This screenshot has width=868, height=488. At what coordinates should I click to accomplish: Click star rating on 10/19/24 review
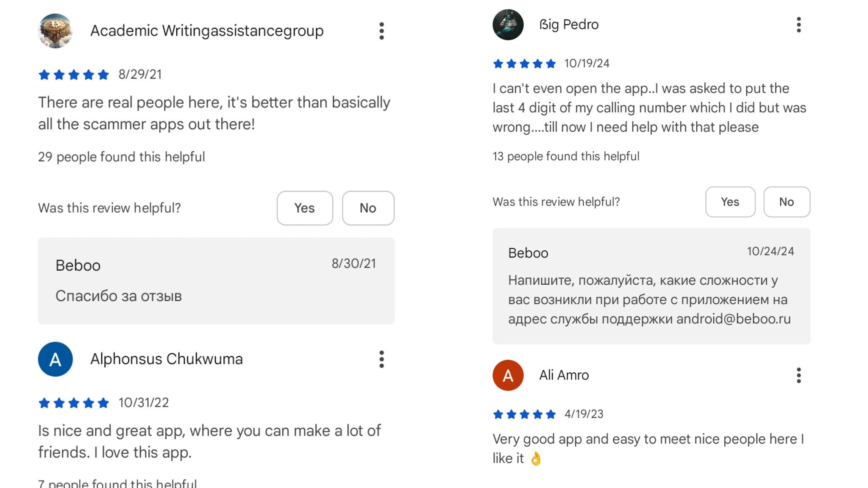click(x=524, y=64)
